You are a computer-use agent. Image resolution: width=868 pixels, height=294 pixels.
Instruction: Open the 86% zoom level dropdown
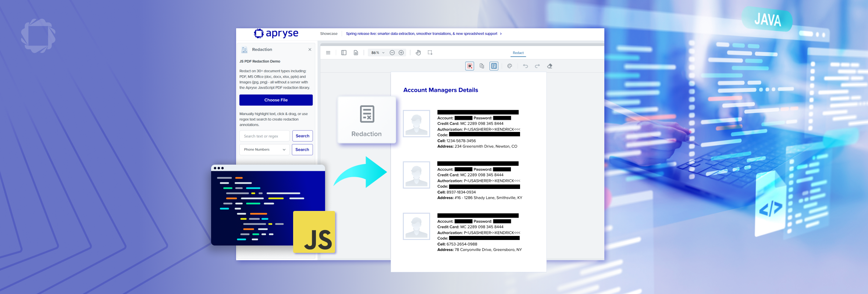pos(378,53)
